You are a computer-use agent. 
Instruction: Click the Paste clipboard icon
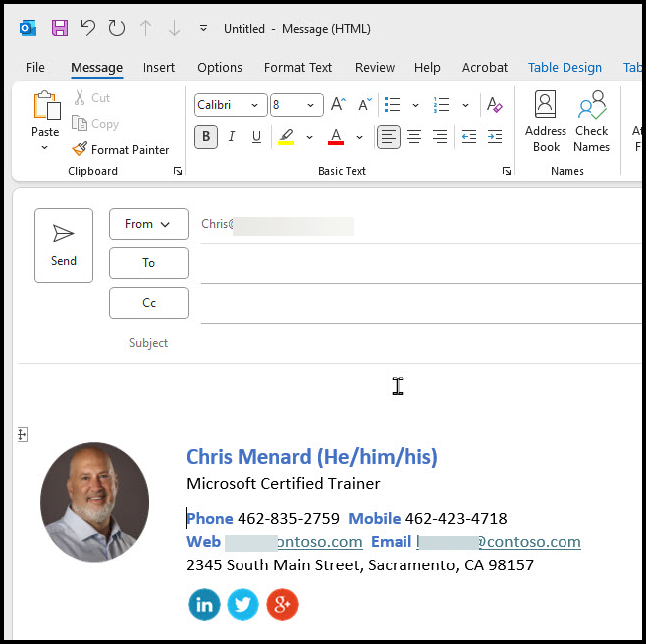[46, 106]
